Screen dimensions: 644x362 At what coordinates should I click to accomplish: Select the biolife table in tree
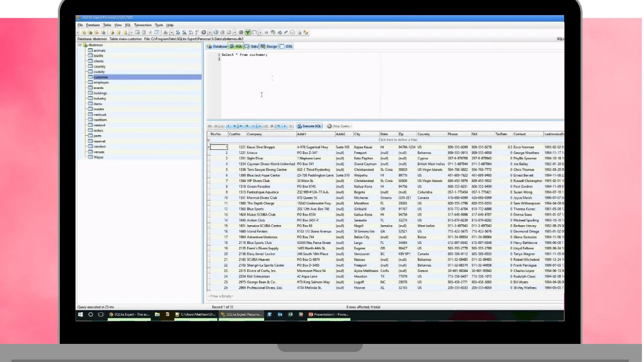[x=98, y=56]
